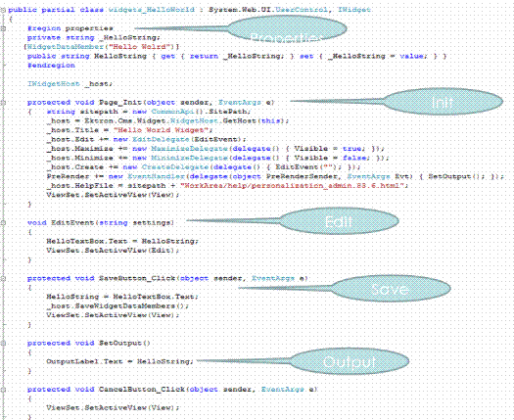Click the "Hello World Widget" title string
The height and width of the screenshot is (420, 514).
pos(161,130)
